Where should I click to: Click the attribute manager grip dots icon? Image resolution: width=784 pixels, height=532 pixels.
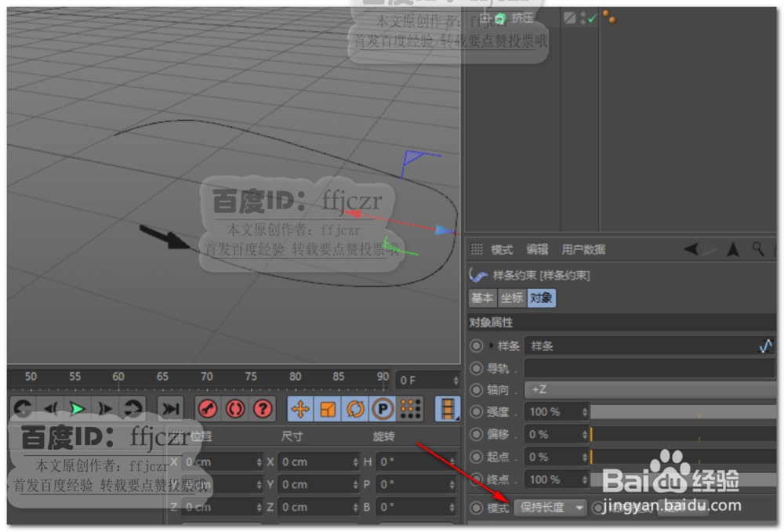tap(477, 249)
